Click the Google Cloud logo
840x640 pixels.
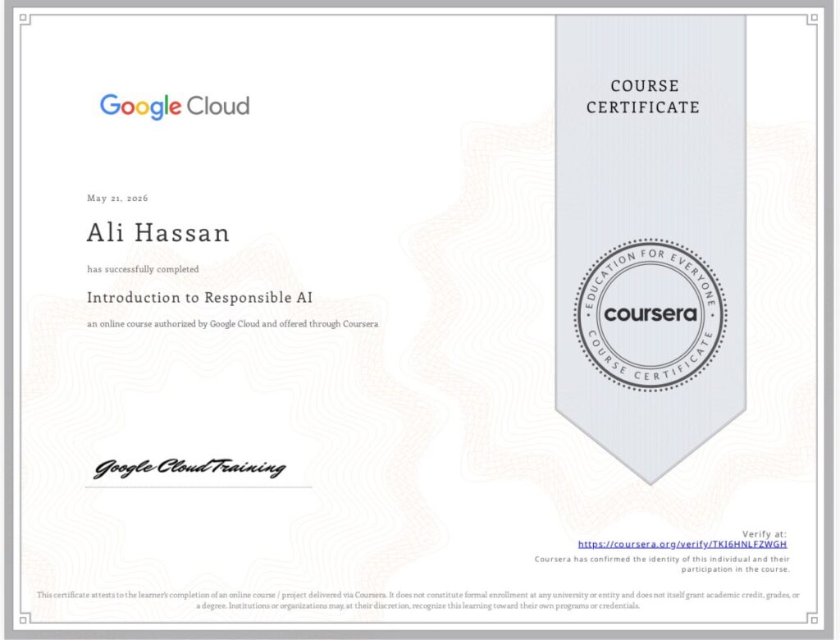175,106
